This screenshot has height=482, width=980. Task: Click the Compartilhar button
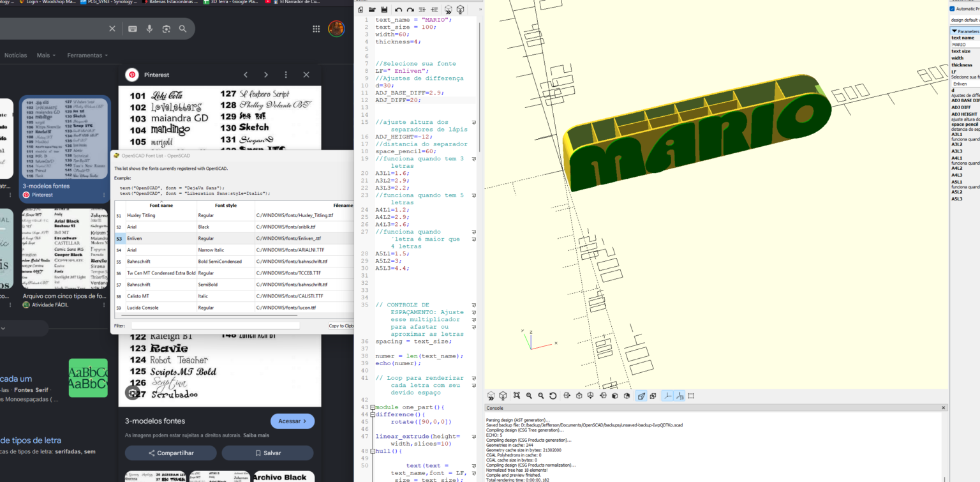(x=171, y=453)
